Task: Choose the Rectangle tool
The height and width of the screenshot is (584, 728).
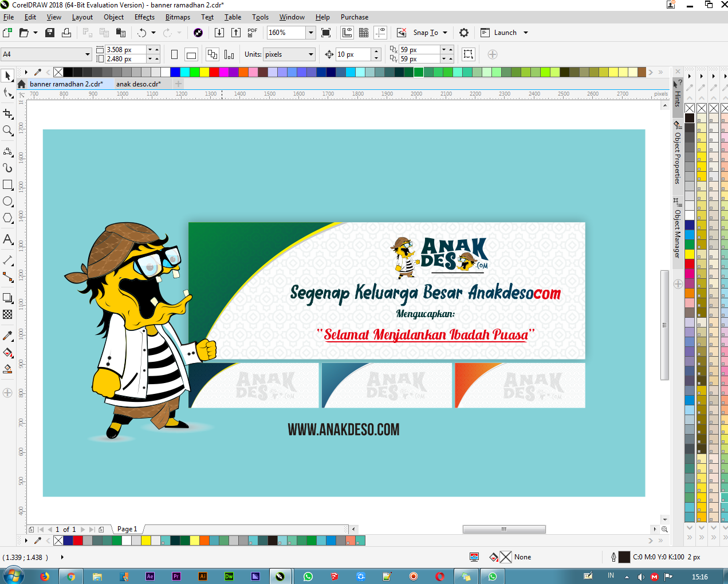Action: (7, 184)
